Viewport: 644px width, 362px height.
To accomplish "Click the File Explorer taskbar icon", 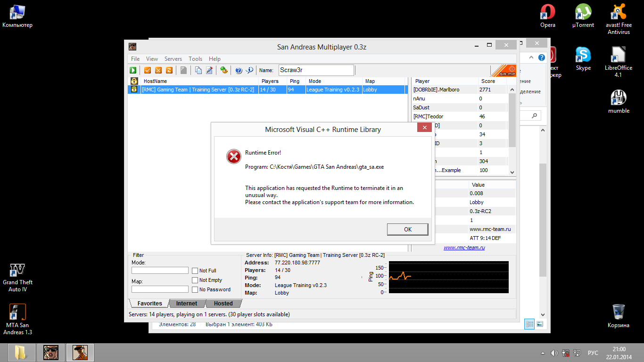I will point(21,353).
